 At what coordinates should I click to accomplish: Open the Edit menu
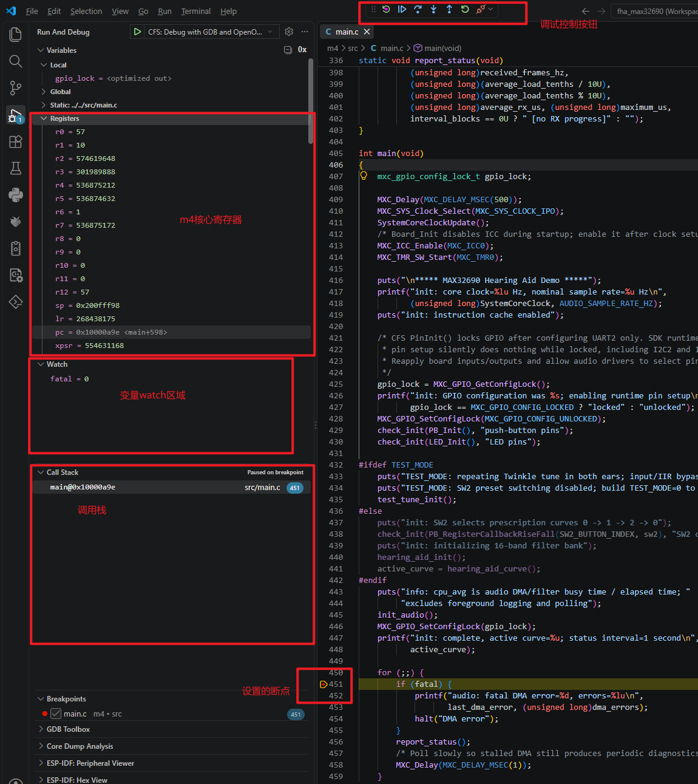[54, 11]
